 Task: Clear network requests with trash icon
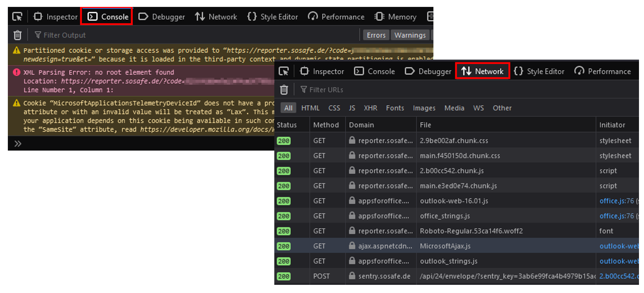tap(284, 90)
